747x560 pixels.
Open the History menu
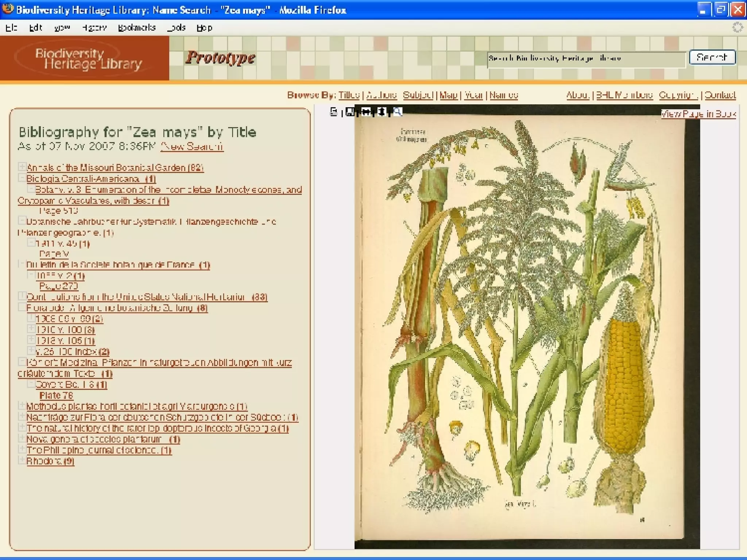[x=94, y=28]
